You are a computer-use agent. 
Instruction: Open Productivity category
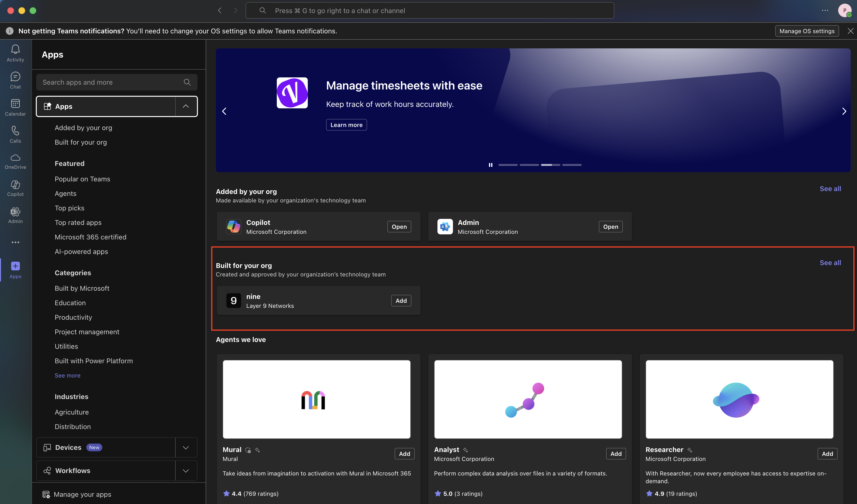(74, 318)
